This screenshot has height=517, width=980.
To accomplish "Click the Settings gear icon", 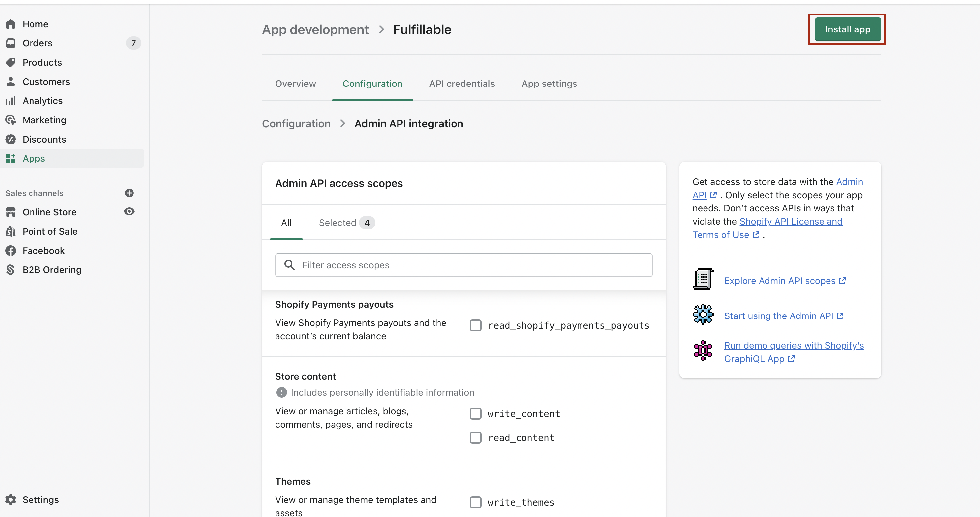I will tap(11, 499).
